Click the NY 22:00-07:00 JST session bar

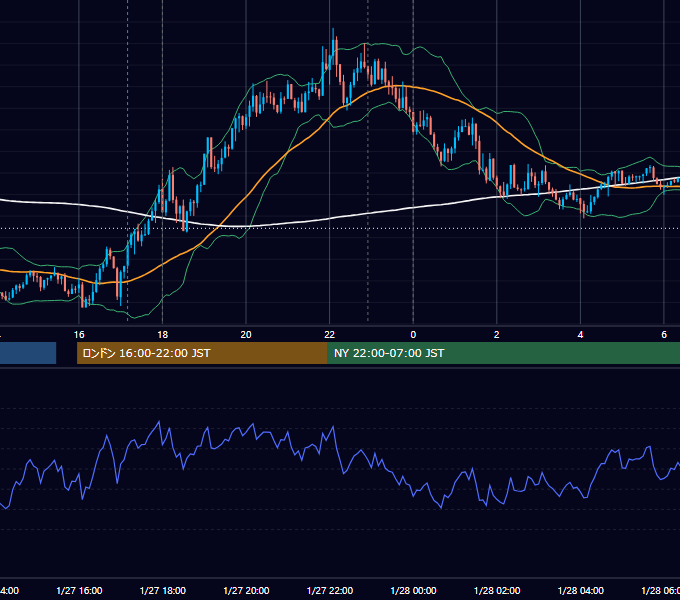[x=503, y=353]
